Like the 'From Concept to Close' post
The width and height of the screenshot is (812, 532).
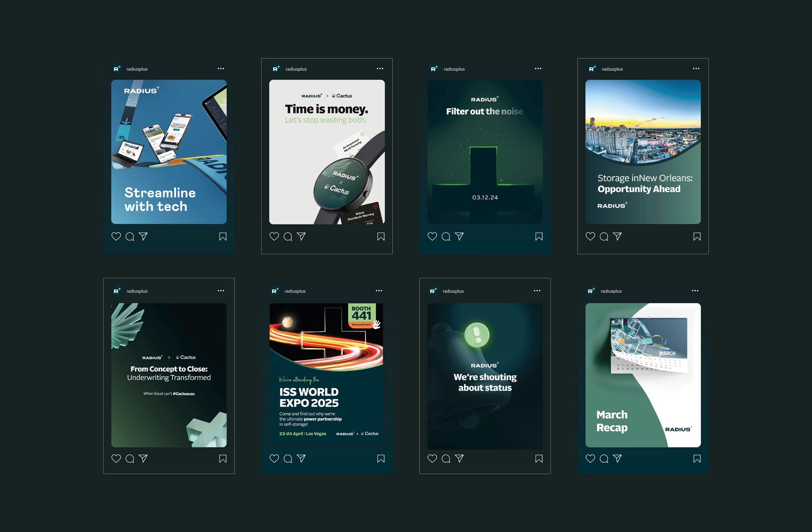[x=116, y=458]
